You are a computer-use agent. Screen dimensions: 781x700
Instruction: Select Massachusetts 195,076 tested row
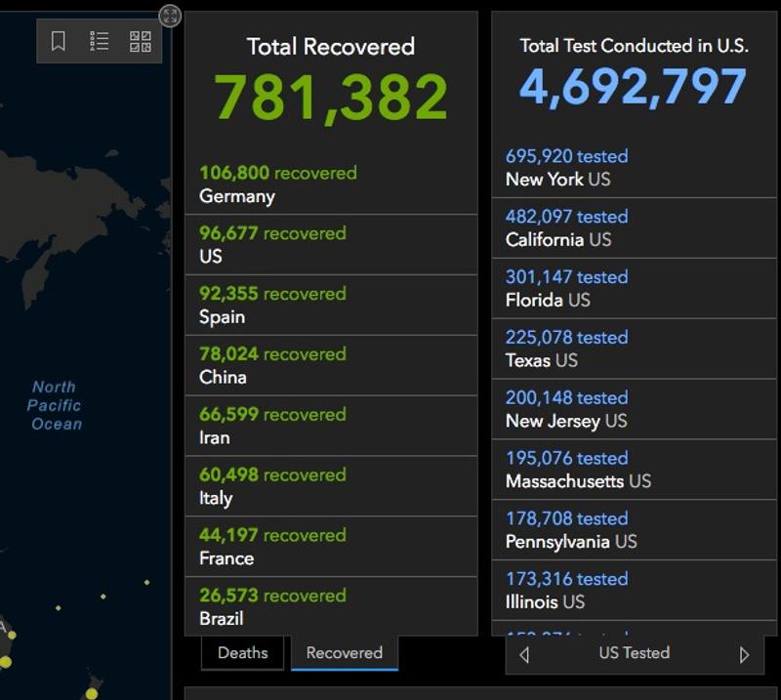pyautogui.click(x=634, y=470)
